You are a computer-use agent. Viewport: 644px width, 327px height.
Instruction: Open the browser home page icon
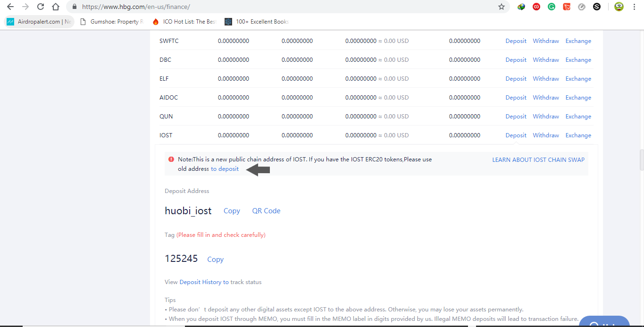(x=56, y=7)
